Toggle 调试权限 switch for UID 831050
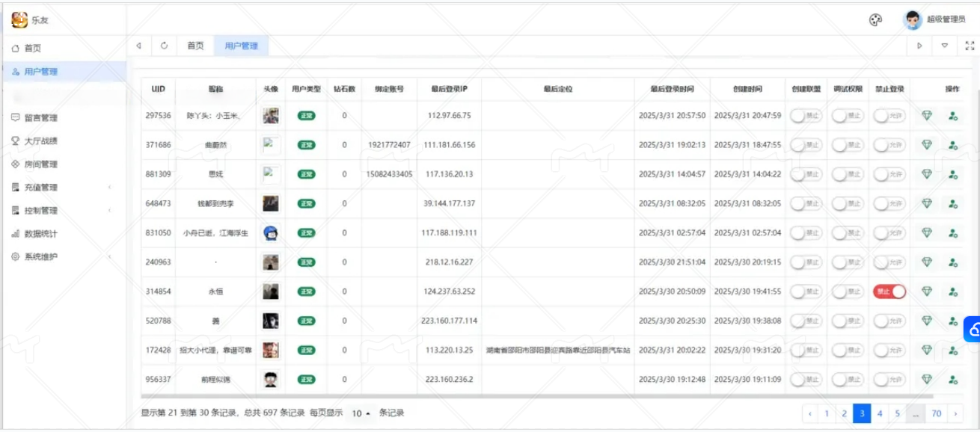Viewport: 980px width, 432px height. (848, 232)
